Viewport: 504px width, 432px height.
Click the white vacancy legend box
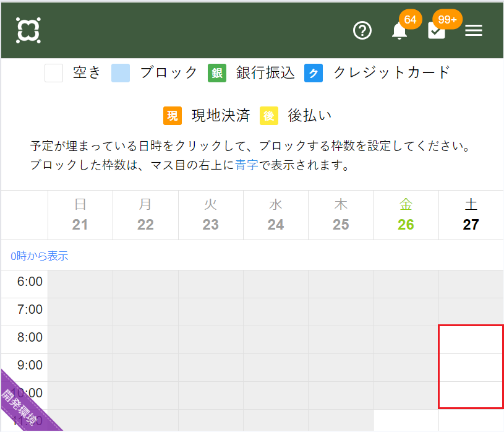click(54, 73)
